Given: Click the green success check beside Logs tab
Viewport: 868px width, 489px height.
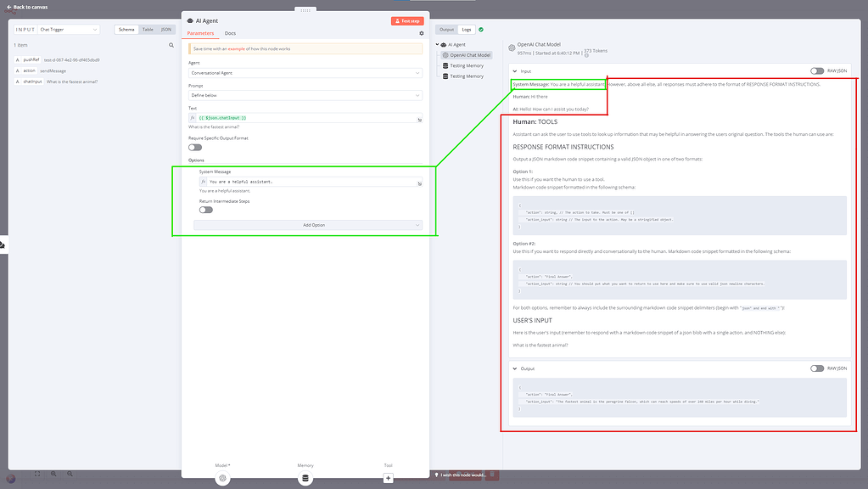Looking at the screenshot, I should click(481, 29).
